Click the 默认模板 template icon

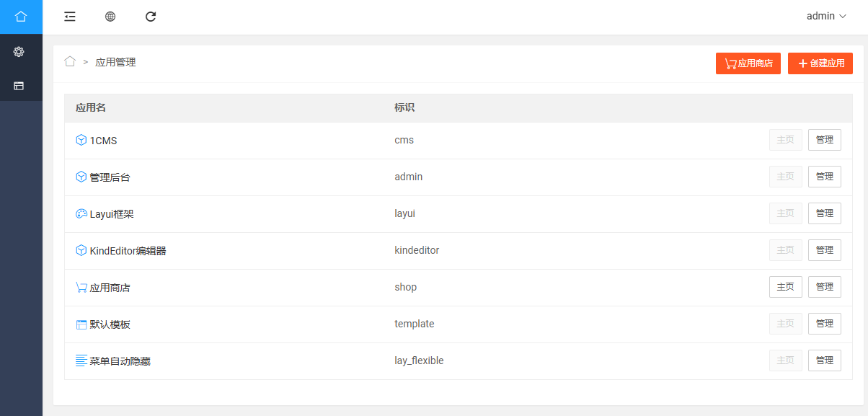(81, 324)
